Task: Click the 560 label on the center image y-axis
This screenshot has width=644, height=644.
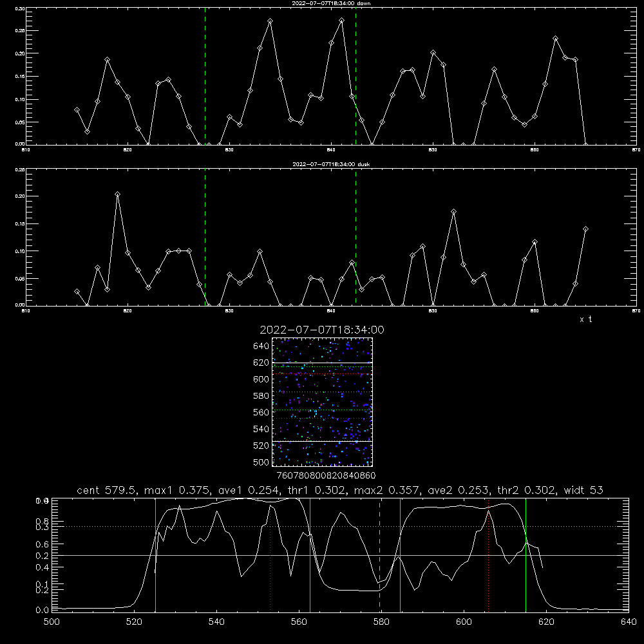Action: (261, 412)
